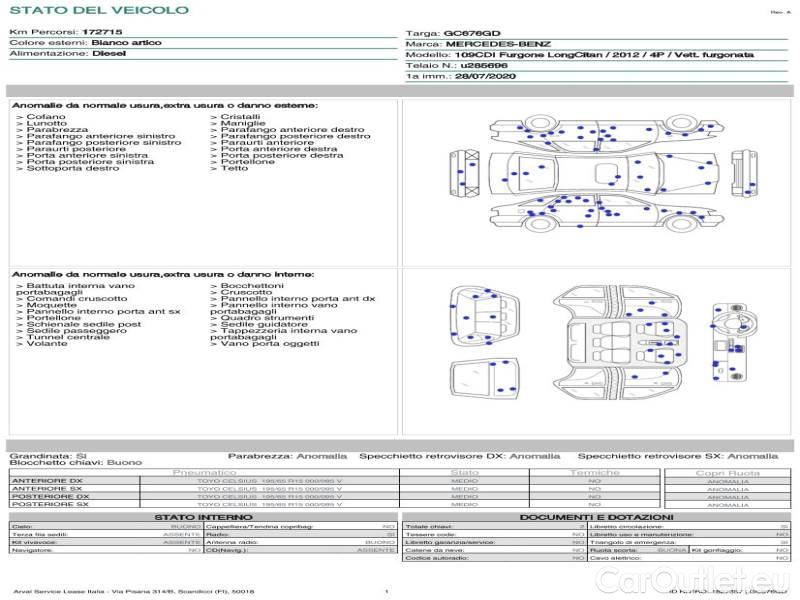Click 'Arval Service Lease Italia' footer address

134,591
